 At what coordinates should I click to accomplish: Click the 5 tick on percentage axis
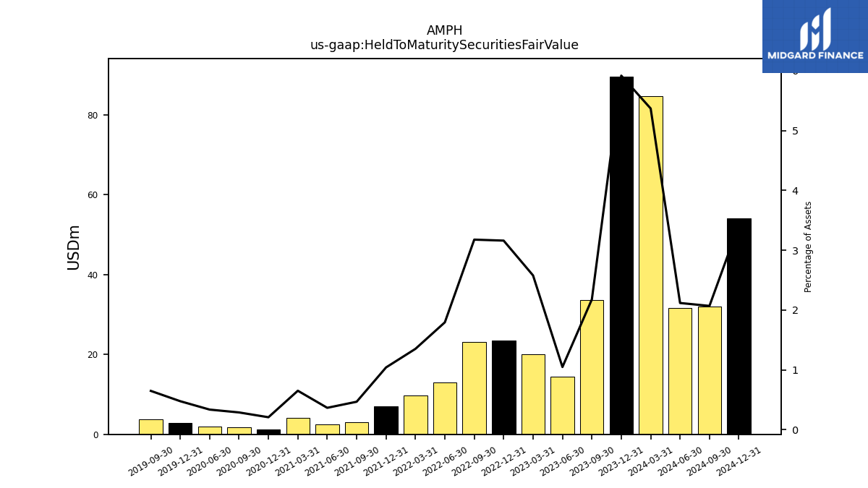pos(795,131)
